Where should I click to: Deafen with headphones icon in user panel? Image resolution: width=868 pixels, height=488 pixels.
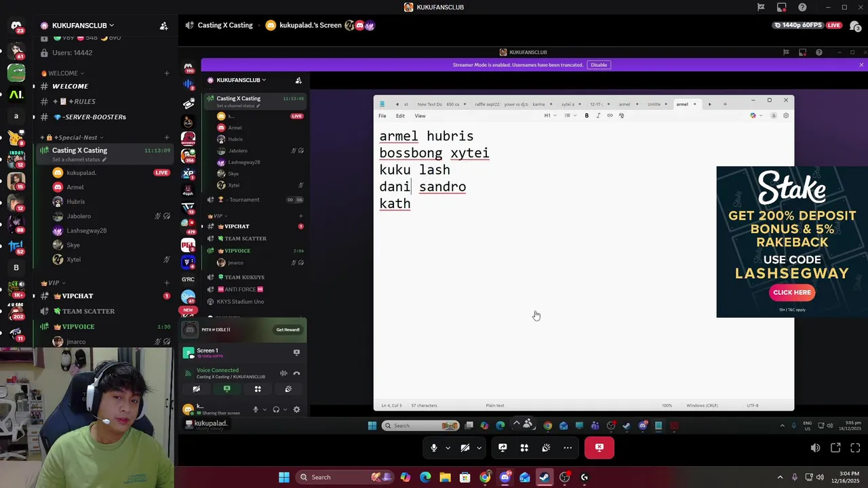point(276,410)
